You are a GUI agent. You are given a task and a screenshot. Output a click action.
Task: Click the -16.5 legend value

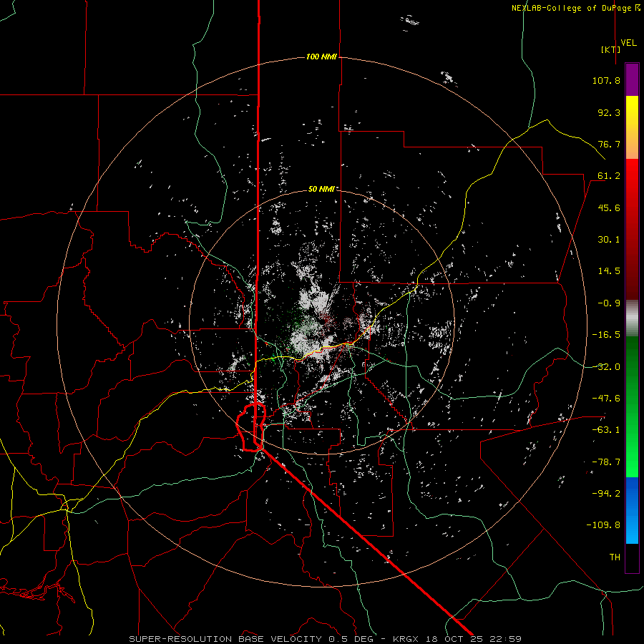606,335
